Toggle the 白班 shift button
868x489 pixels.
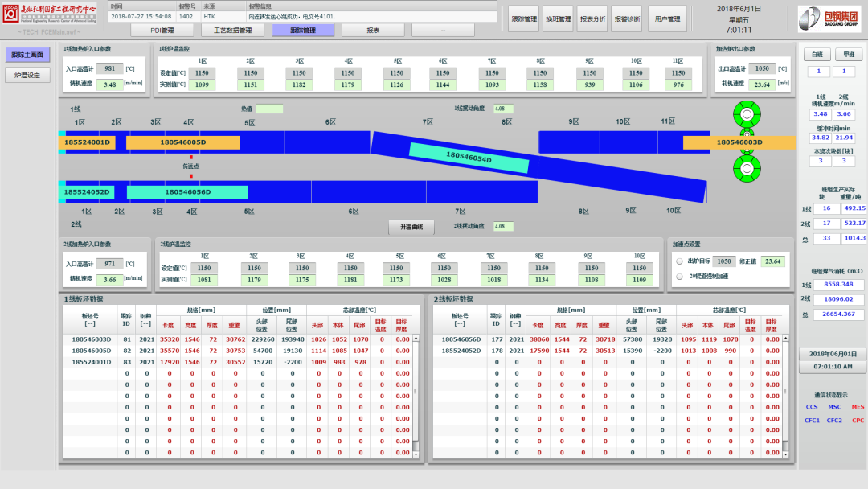(817, 55)
